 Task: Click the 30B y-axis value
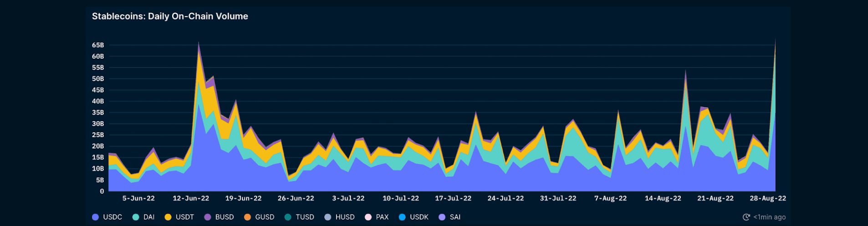[x=98, y=123]
